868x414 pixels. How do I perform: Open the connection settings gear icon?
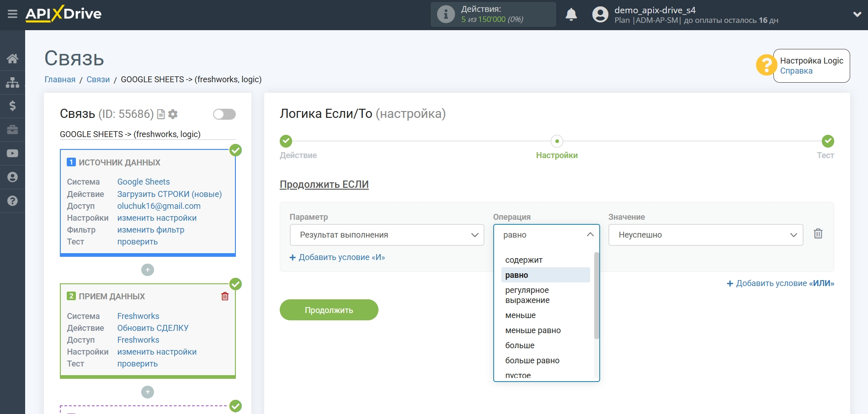tap(173, 114)
